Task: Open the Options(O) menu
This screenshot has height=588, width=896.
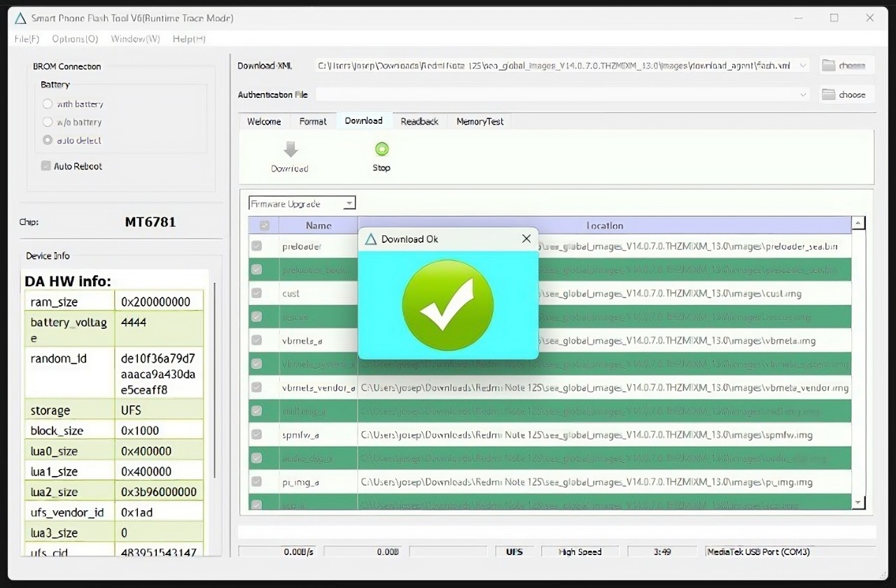Action: (x=75, y=38)
